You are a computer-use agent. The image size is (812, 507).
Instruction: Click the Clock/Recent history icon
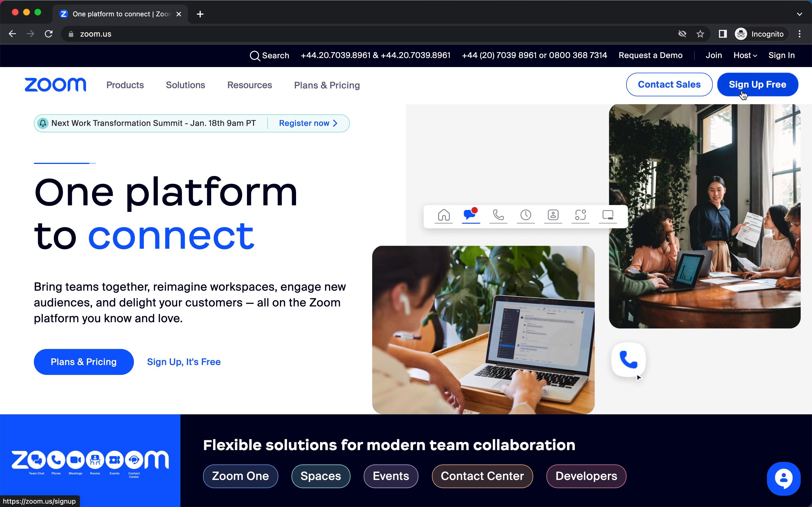click(x=526, y=215)
